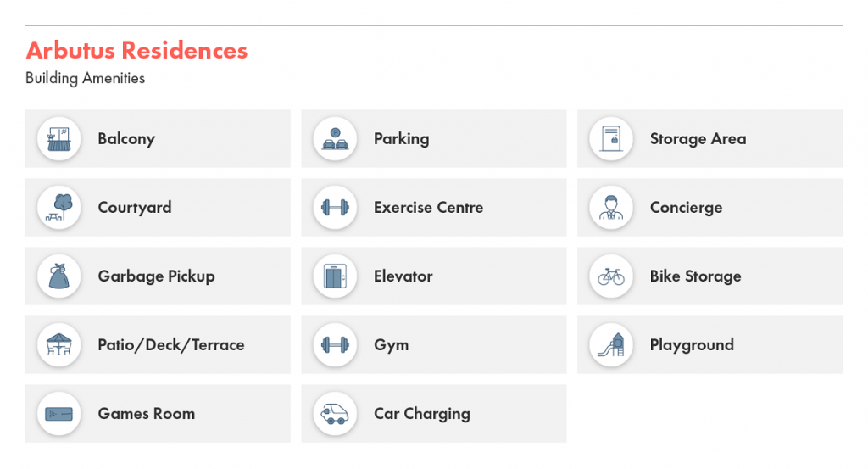Screen dimensions: 868x469
Task: Click the Garbage Pickup bag icon
Action: [x=58, y=276]
